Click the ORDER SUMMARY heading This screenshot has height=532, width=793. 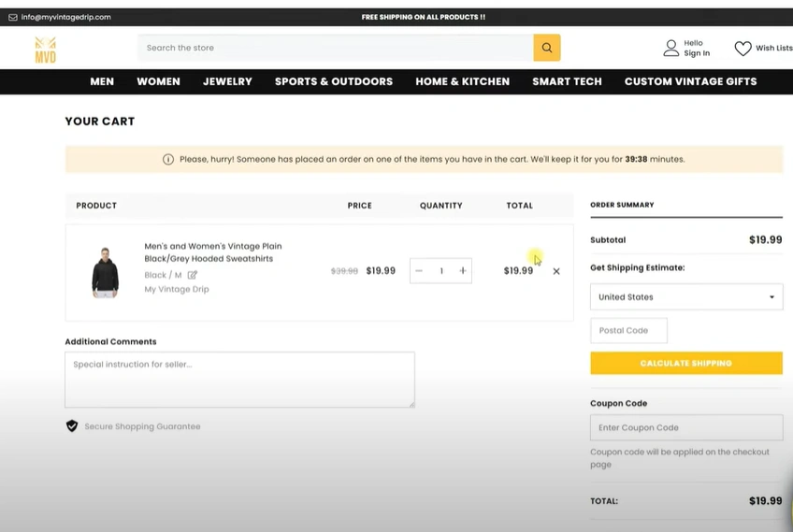pos(622,205)
